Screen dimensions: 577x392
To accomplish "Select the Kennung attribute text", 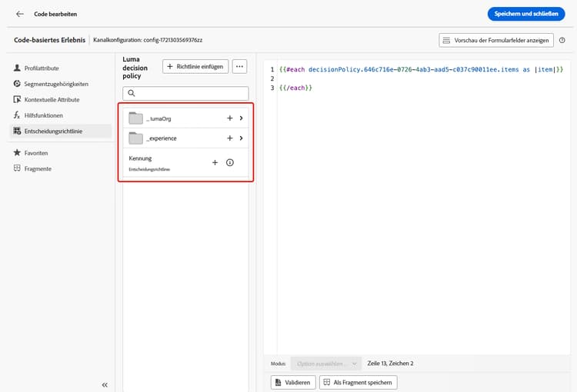I will coord(140,158).
